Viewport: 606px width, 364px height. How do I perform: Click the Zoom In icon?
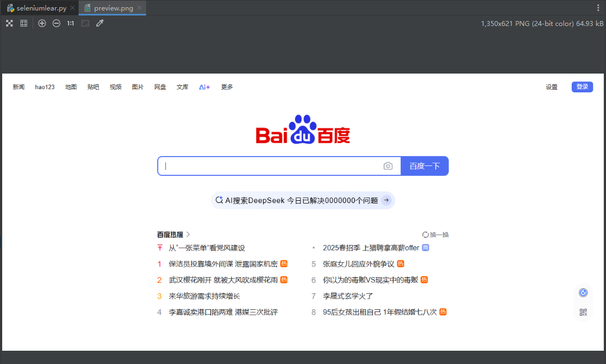[42, 23]
